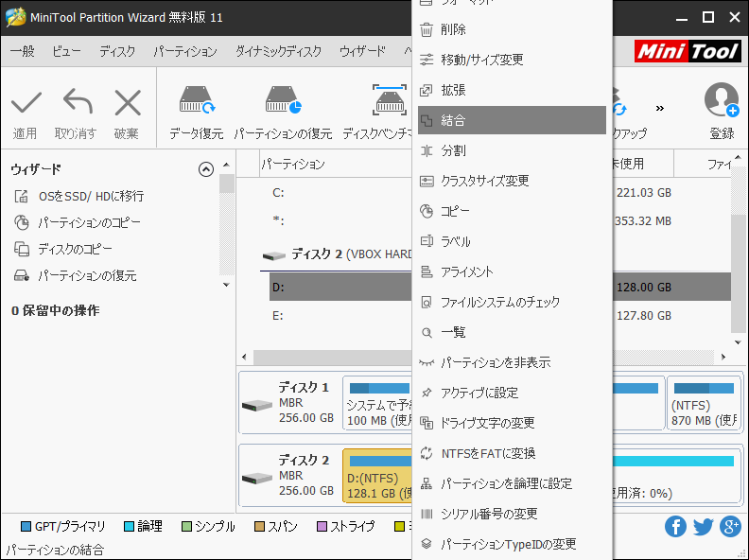Start the OSをSSD/HDに移行 wizard
Image resolution: width=749 pixels, height=560 pixels.
(79, 196)
